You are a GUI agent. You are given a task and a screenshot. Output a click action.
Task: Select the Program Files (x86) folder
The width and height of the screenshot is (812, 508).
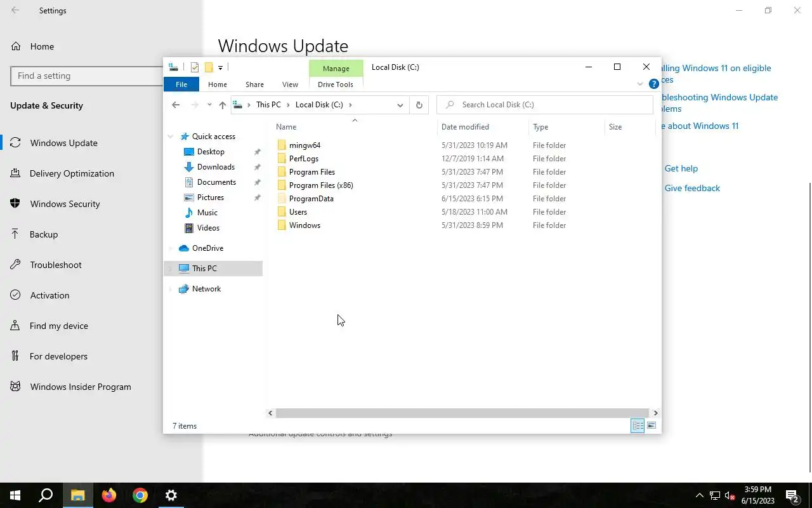point(321,185)
